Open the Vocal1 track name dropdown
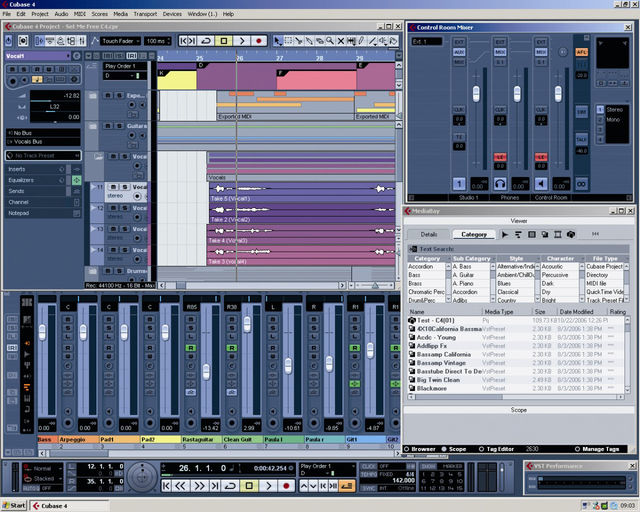 pyautogui.click(x=38, y=56)
